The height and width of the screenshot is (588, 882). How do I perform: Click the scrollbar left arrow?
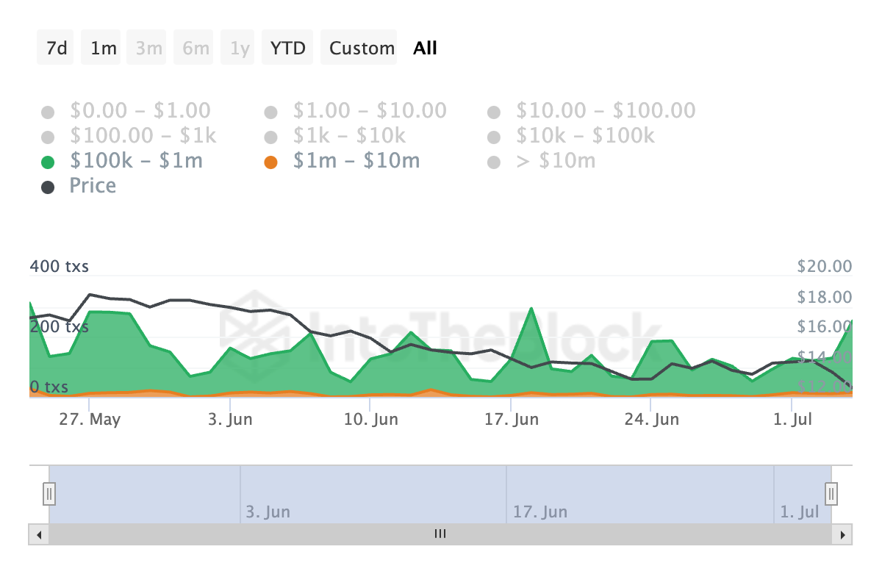tap(38, 534)
